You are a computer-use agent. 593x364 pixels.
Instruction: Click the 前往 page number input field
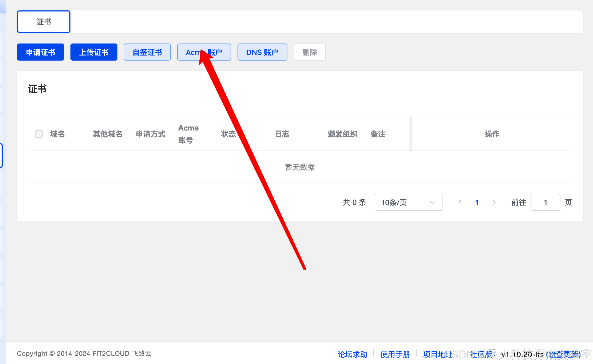coord(545,203)
